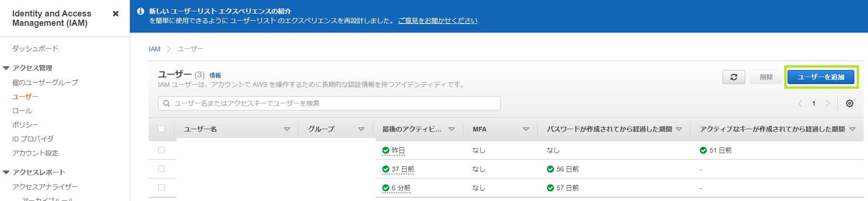The height and width of the screenshot is (201, 868).
Task: Collapse the アクセスレポート section
Action: pos(6,172)
